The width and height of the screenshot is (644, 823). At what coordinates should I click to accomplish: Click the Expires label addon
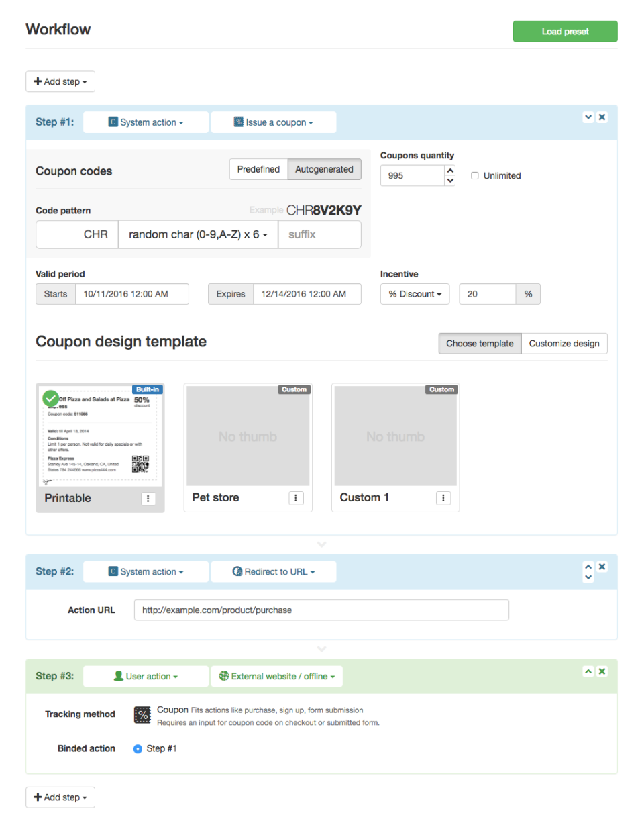[x=231, y=294]
